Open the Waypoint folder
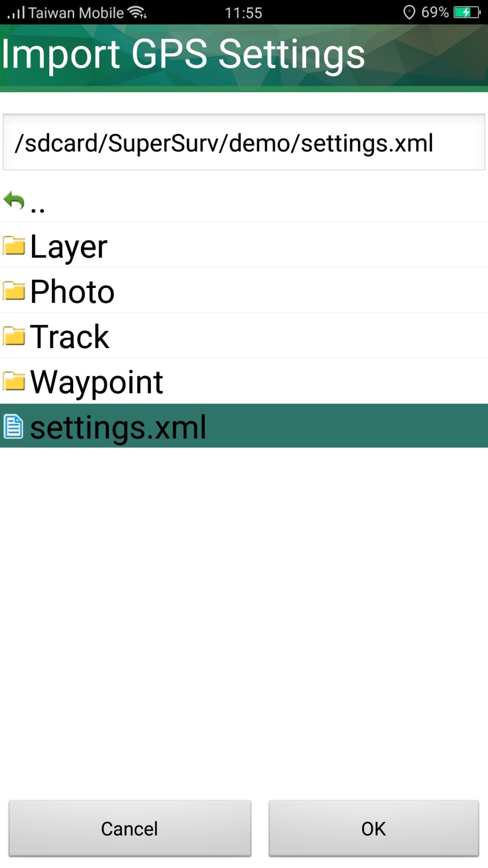The width and height of the screenshot is (488, 868). tap(244, 381)
